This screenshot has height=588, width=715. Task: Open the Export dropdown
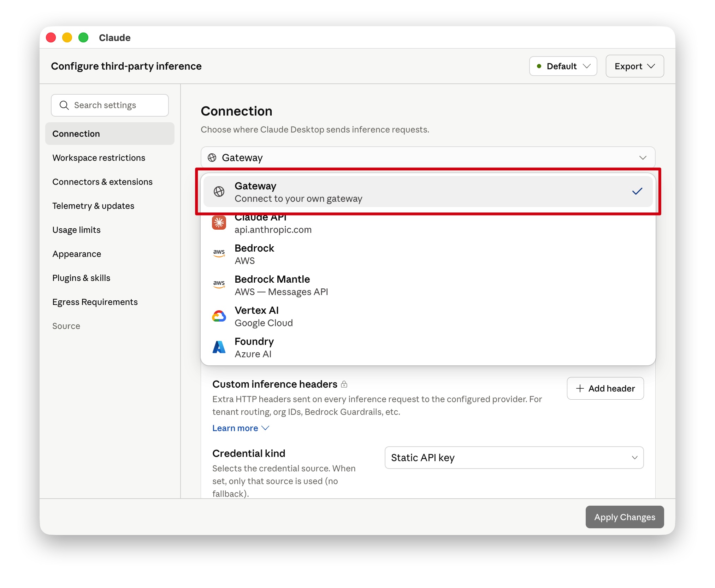635,66
